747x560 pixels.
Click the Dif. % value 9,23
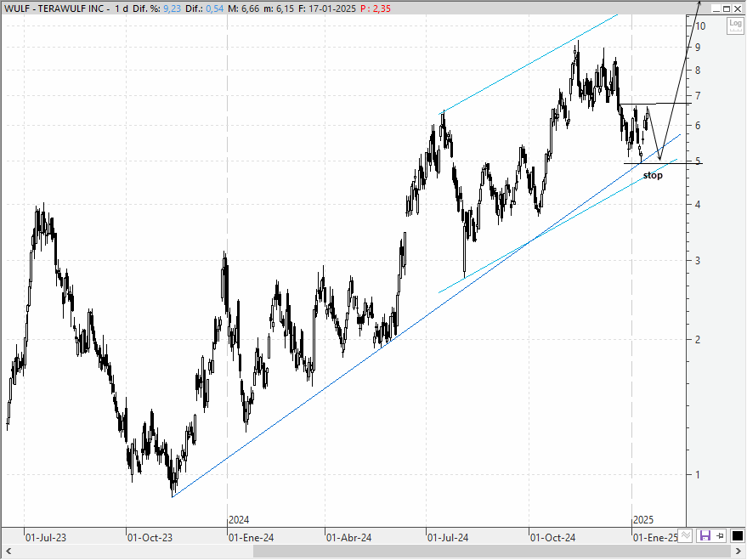click(x=172, y=8)
